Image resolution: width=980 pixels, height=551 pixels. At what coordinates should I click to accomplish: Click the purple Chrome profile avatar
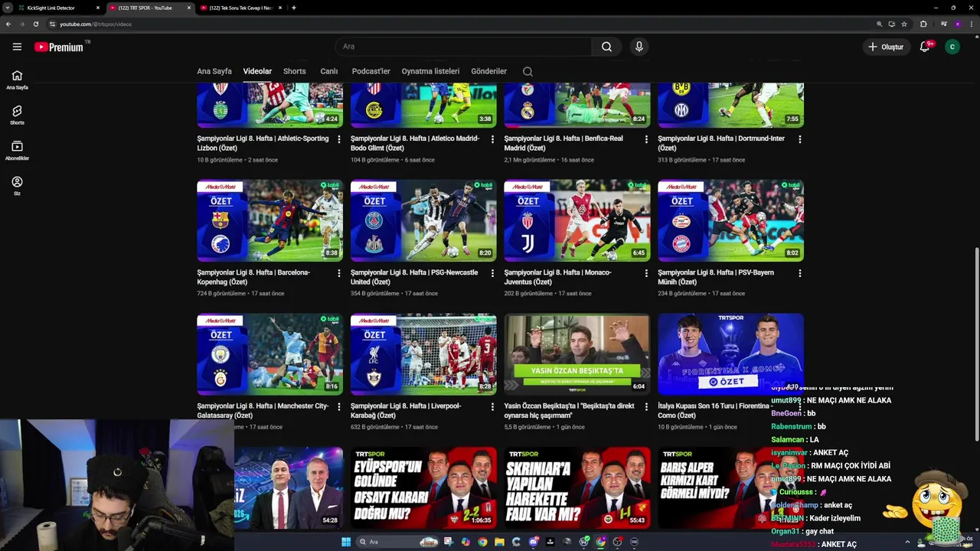pyautogui.click(x=957, y=24)
